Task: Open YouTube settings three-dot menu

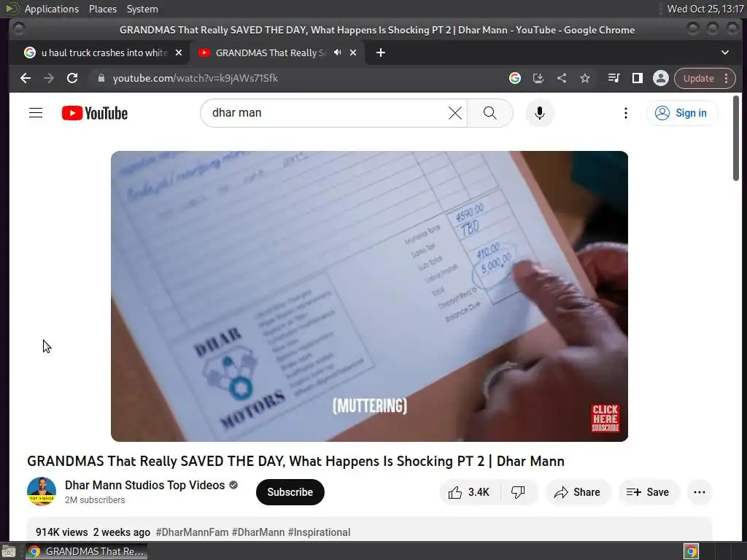Action: 625,113
